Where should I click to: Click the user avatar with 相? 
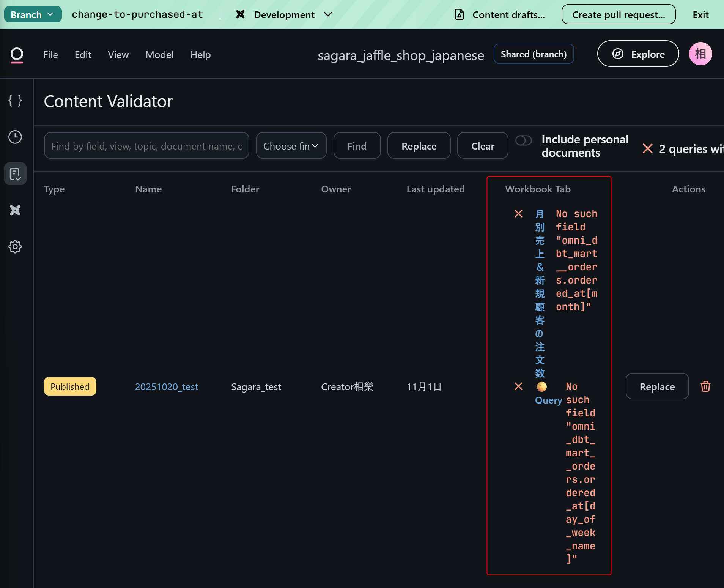coord(700,54)
